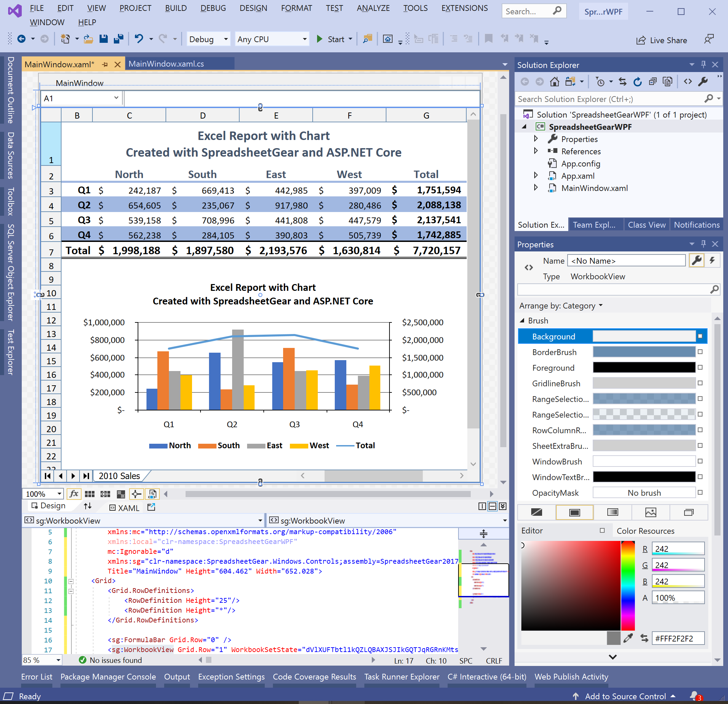Image resolution: width=728 pixels, height=704 pixels.
Task: Toggle the snap grid icon in designer
Action: [x=89, y=494]
